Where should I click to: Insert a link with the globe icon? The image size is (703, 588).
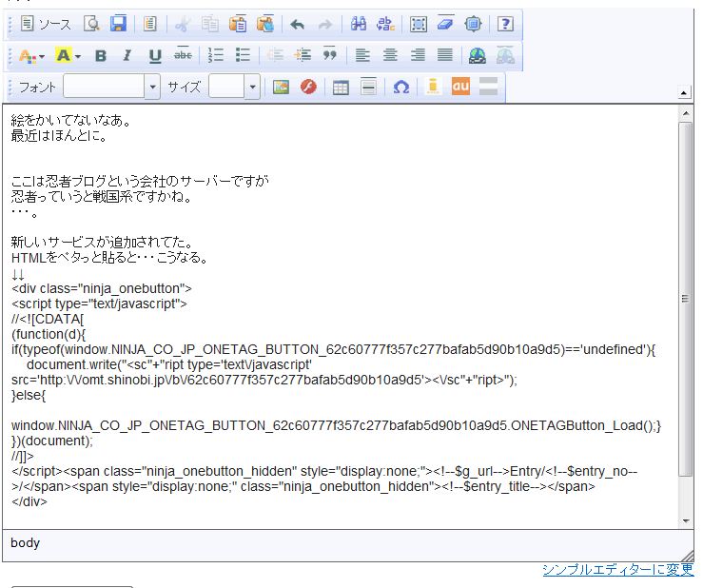click(478, 56)
